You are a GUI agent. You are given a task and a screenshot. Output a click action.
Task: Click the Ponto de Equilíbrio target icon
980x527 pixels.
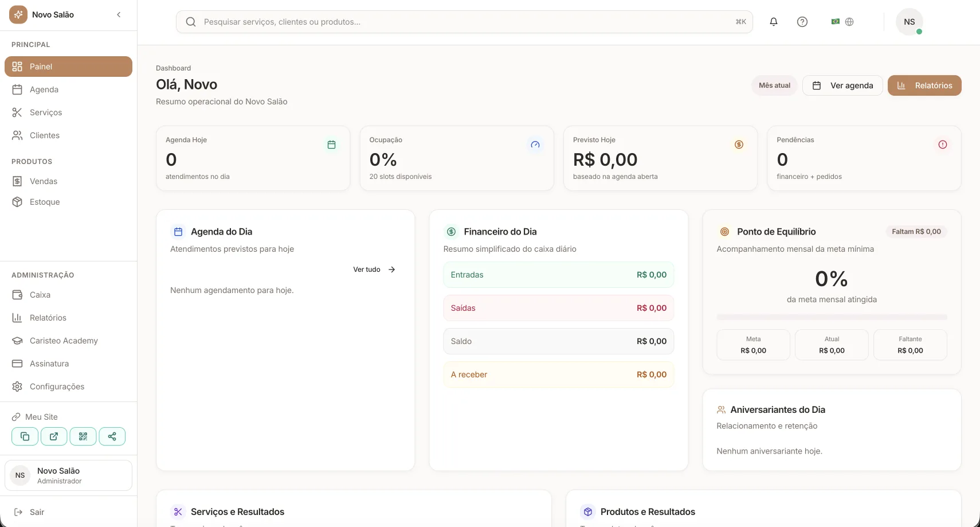[x=724, y=232]
